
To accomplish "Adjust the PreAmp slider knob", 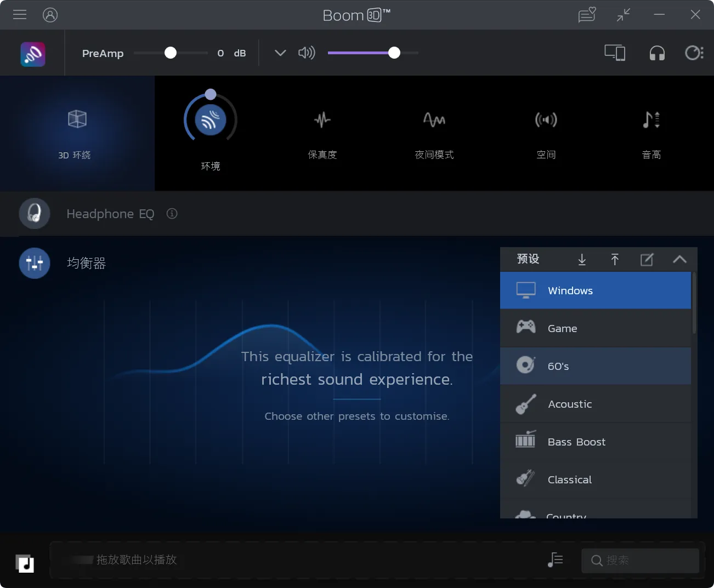I will pyautogui.click(x=171, y=53).
